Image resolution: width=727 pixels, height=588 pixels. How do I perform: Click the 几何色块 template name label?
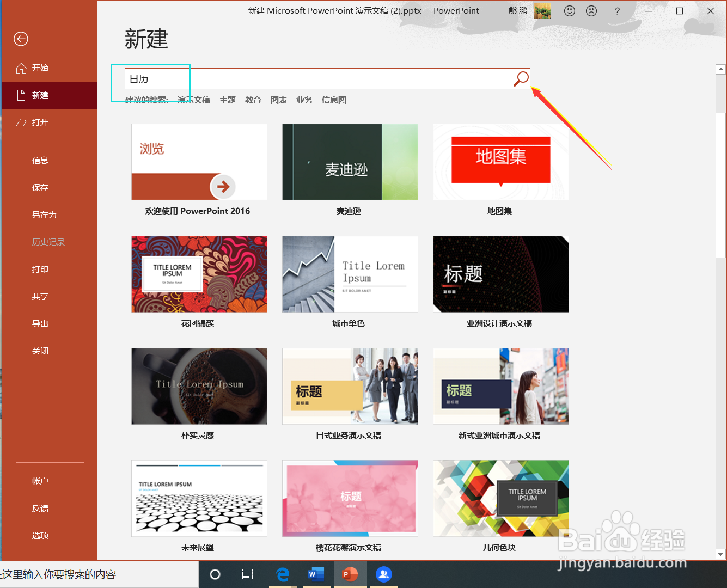(499, 548)
